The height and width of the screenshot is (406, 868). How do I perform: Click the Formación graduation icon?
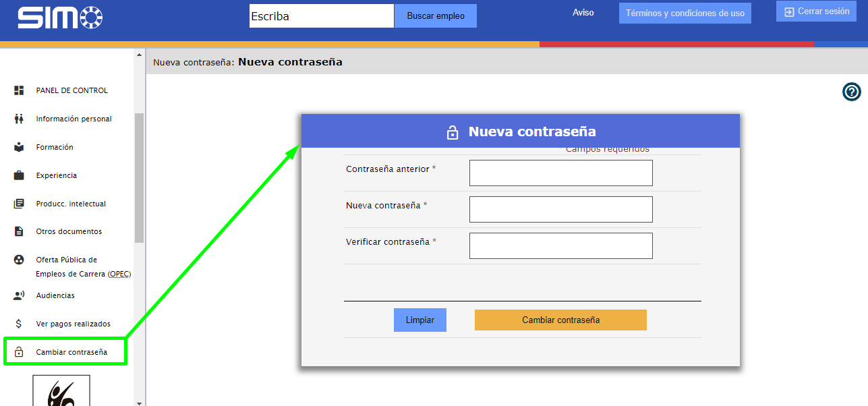pos(19,147)
